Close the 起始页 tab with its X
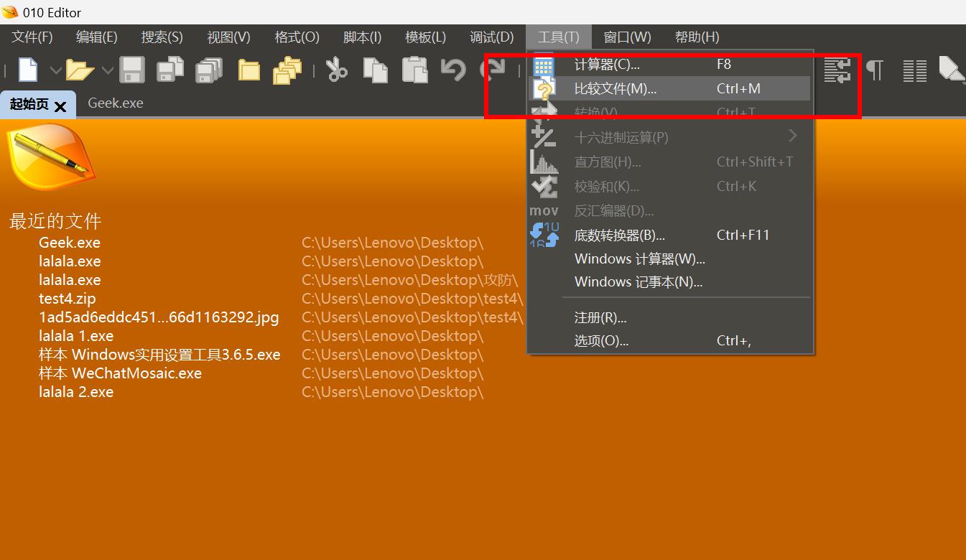Image resolution: width=966 pixels, height=560 pixels. click(x=60, y=107)
